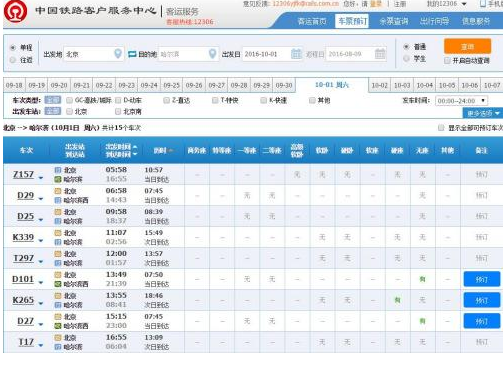Image resolution: width=504 pixels, height=366 pixels.
Task: Select one-way 单程 radio button
Action: coord(13,48)
